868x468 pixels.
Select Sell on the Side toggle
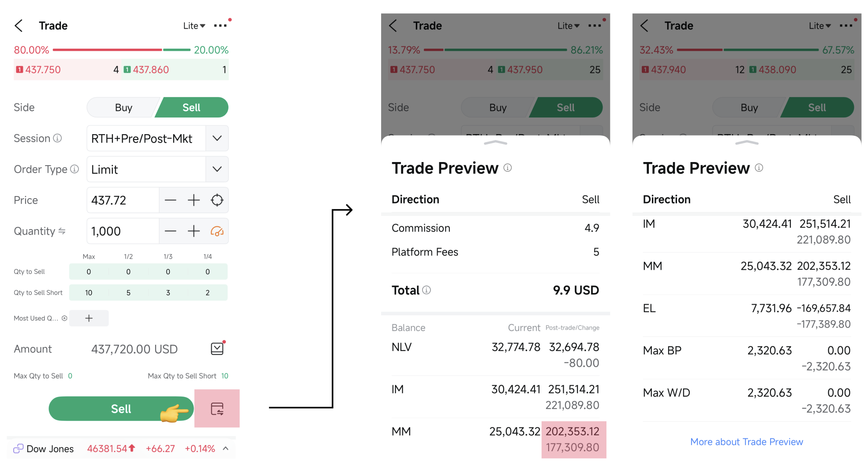[x=191, y=108]
